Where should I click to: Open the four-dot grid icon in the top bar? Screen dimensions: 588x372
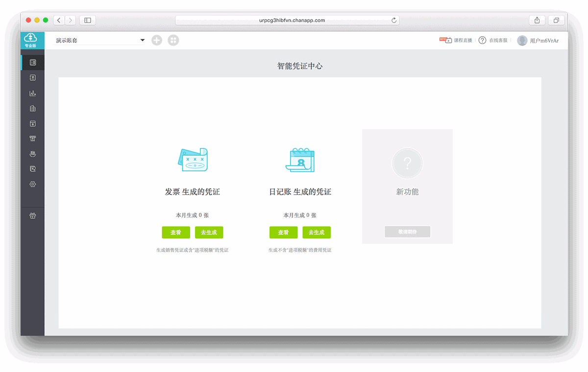[x=173, y=40]
